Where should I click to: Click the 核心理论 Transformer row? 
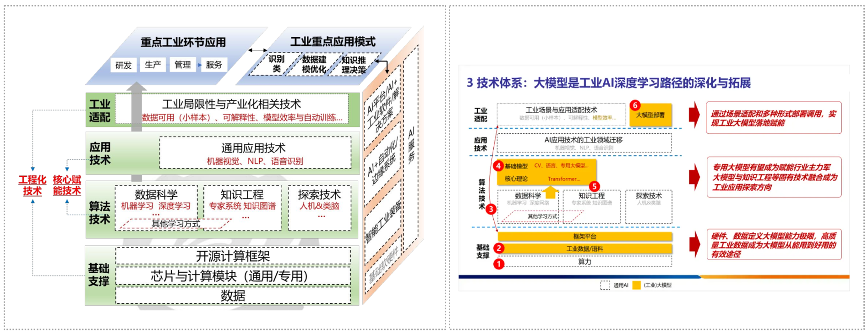(546, 179)
